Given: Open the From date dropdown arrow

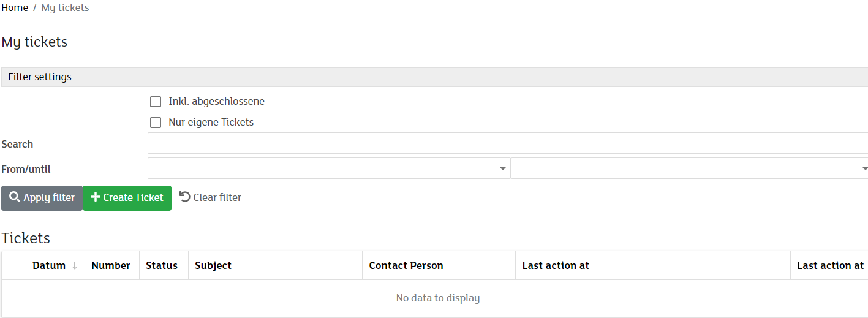Looking at the screenshot, I should 503,168.
